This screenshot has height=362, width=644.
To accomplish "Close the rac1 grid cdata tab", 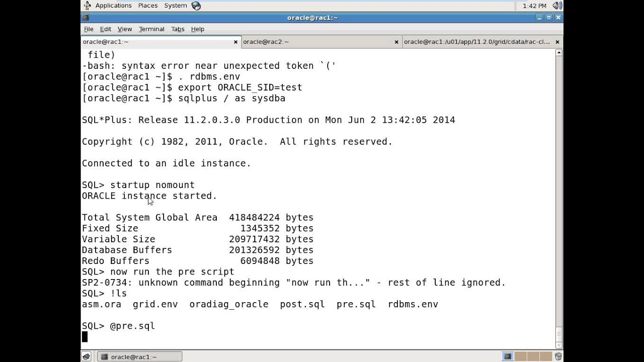I will (x=557, y=42).
